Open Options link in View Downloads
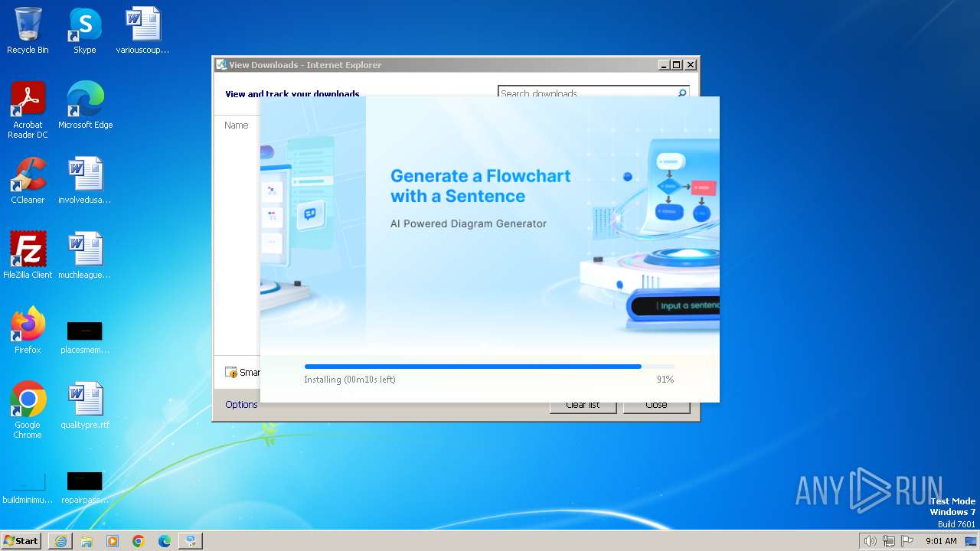980x551 pixels. (x=241, y=405)
